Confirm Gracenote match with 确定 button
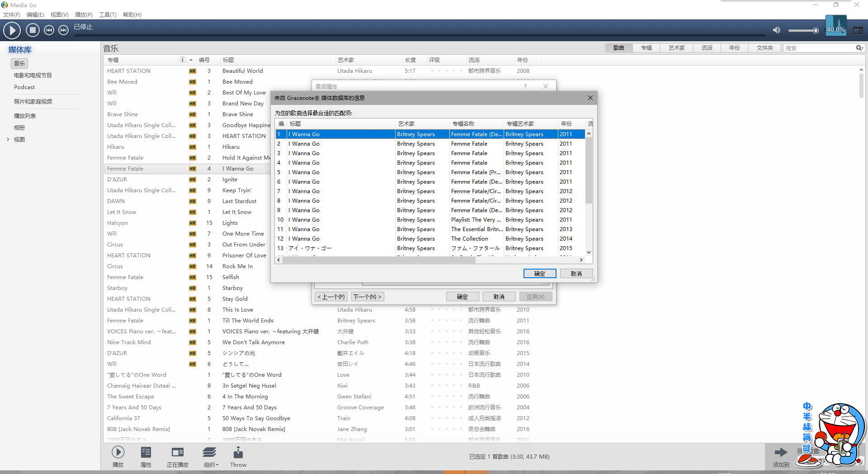The width and height of the screenshot is (868, 474). [540, 274]
